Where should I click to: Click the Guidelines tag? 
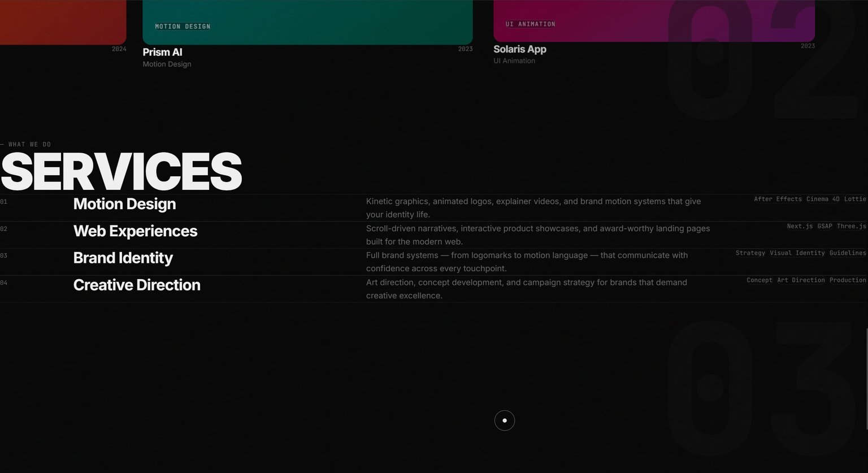click(x=848, y=253)
